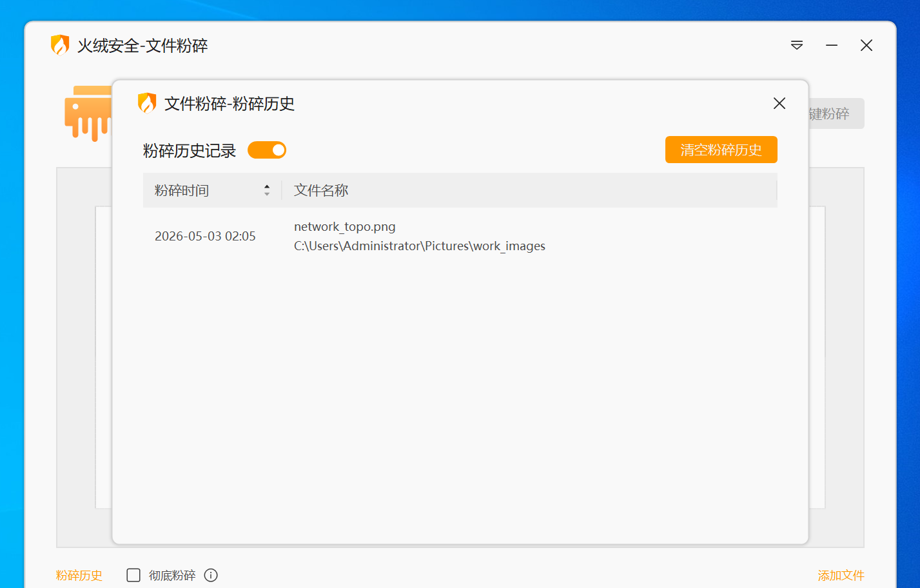
Task: Click the 文件名称 column header
Action: (321, 190)
